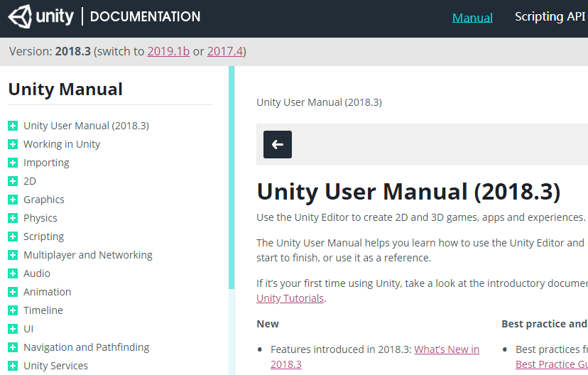
Task: Click the Unity logo in header
Action: click(41, 16)
